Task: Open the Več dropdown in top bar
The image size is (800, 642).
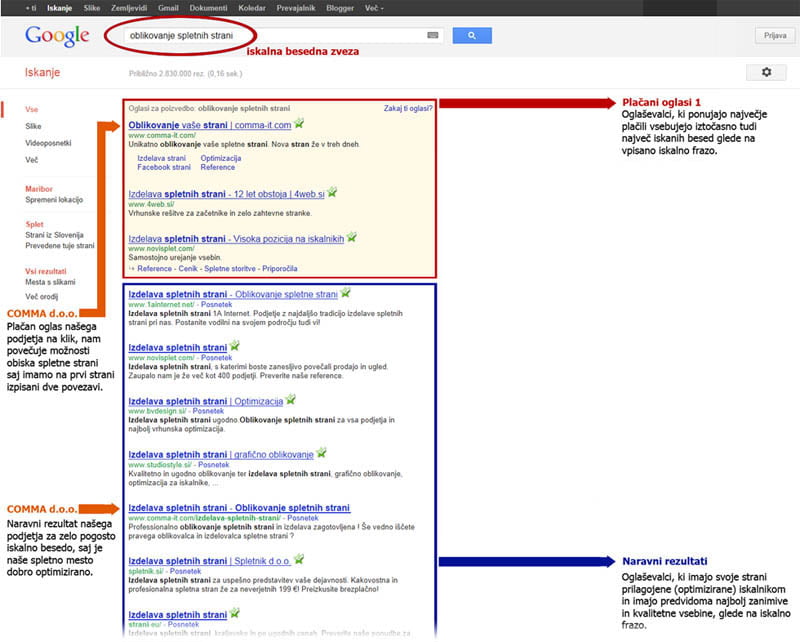Action: (x=374, y=8)
